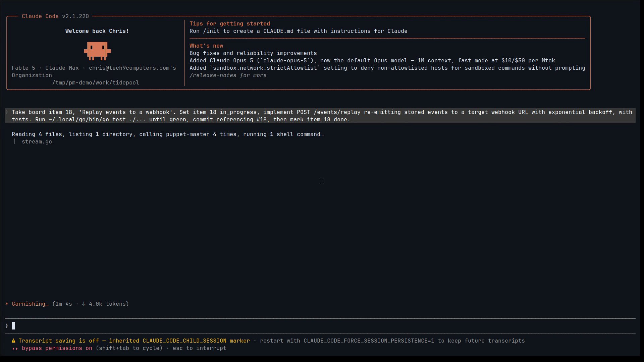The image size is (644, 362).
Task: Click the 'Added Claude Opus 5' release note
Action: (x=372, y=61)
